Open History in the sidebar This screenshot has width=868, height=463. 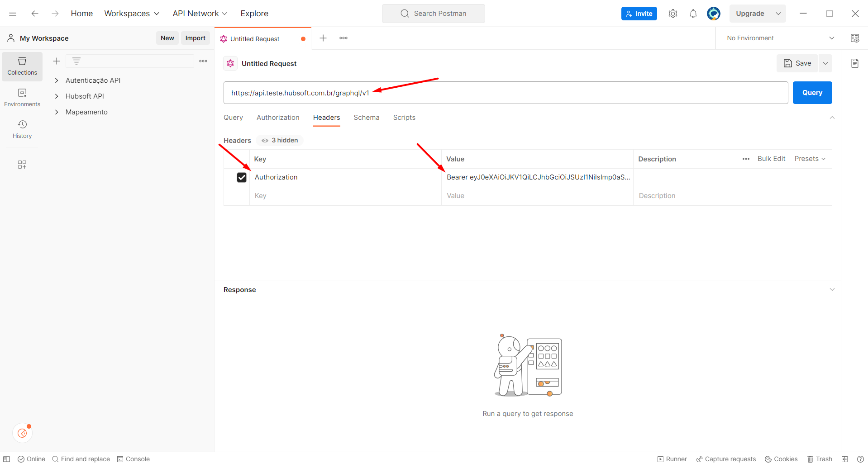[x=22, y=130]
